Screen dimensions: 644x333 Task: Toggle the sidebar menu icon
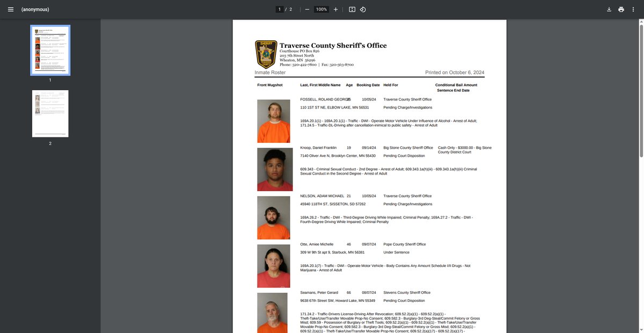(11, 9)
